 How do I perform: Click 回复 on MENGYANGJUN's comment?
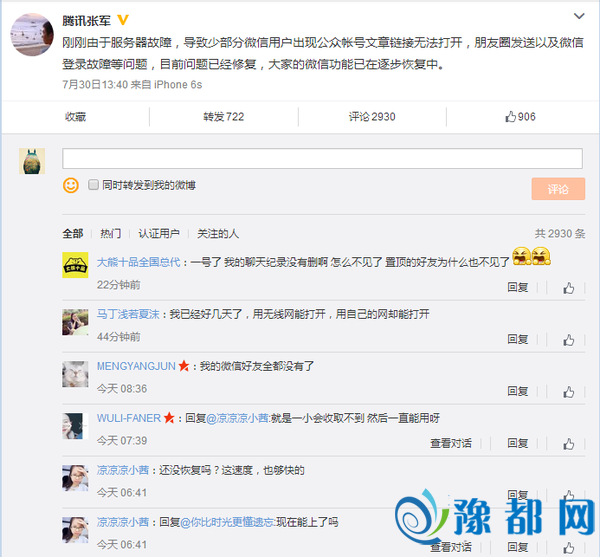(x=517, y=389)
